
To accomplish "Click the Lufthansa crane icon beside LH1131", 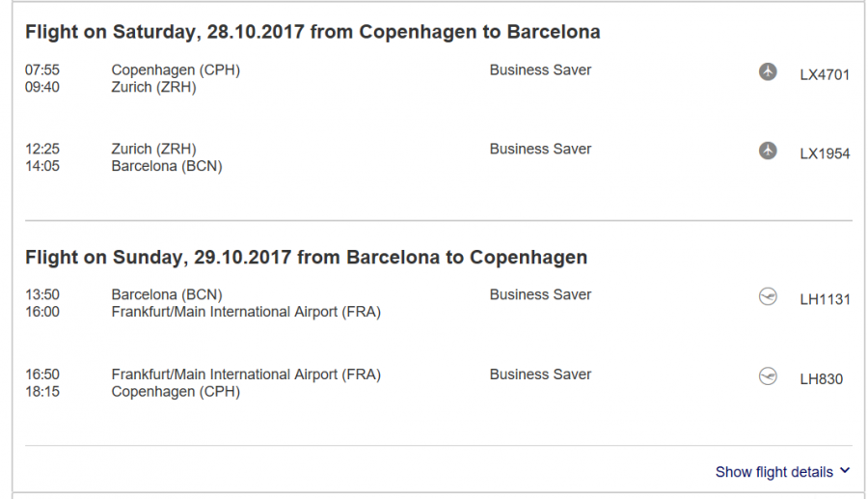I will coord(768,297).
